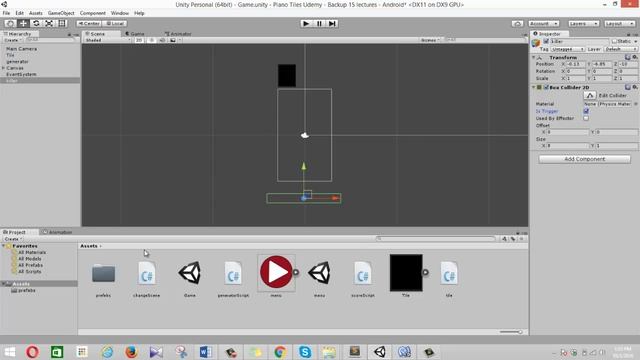Screen dimensions: 640x360
Task: Open Transform help book icon
Action: coord(628,58)
